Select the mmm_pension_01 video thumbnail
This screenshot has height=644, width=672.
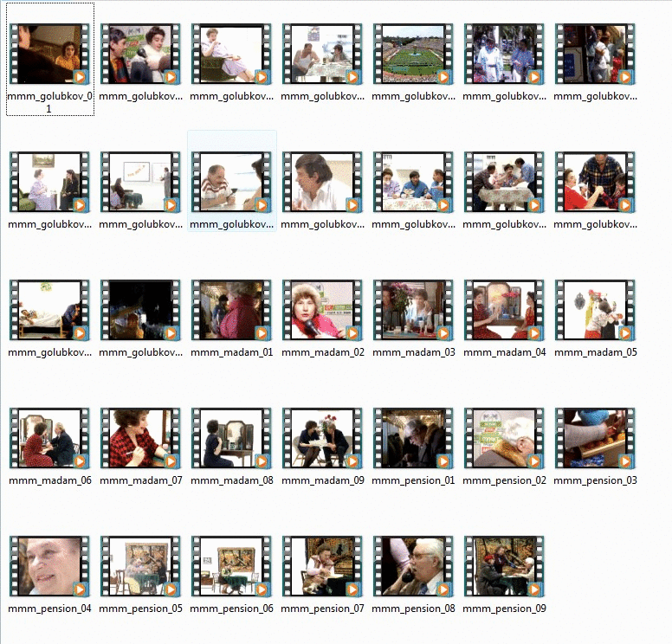(413, 438)
